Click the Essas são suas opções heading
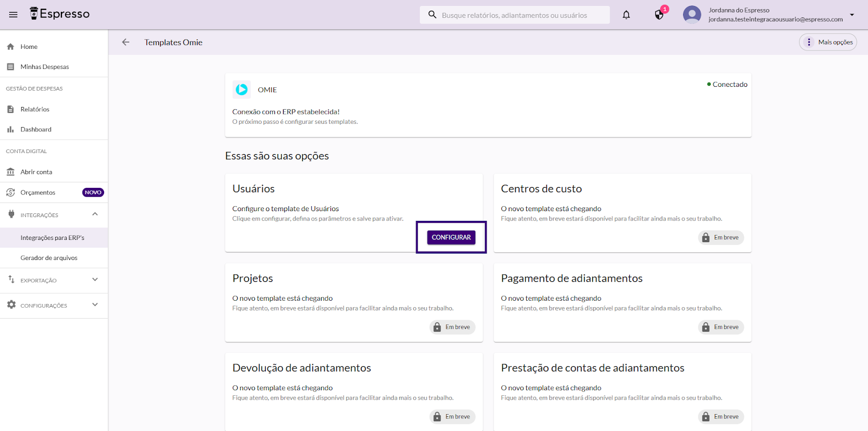Viewport: 868px width, 431px height. (x=277, y=156)
